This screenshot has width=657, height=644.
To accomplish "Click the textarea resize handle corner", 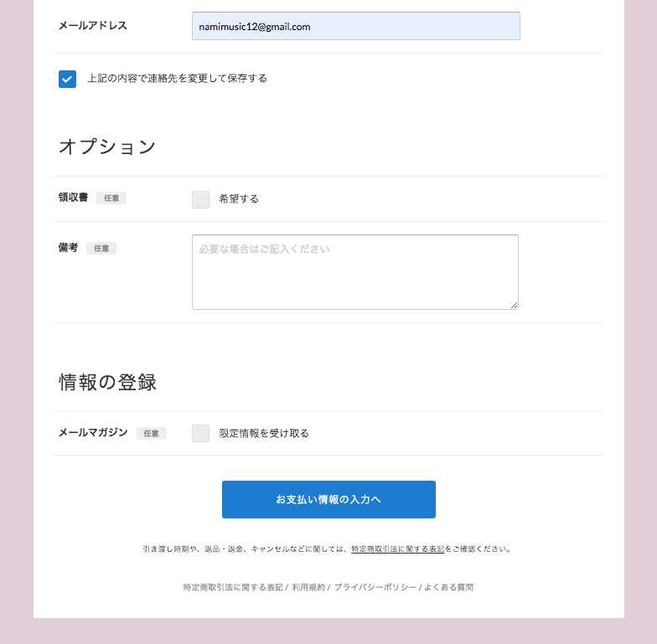I will click(x=515, y=306).
